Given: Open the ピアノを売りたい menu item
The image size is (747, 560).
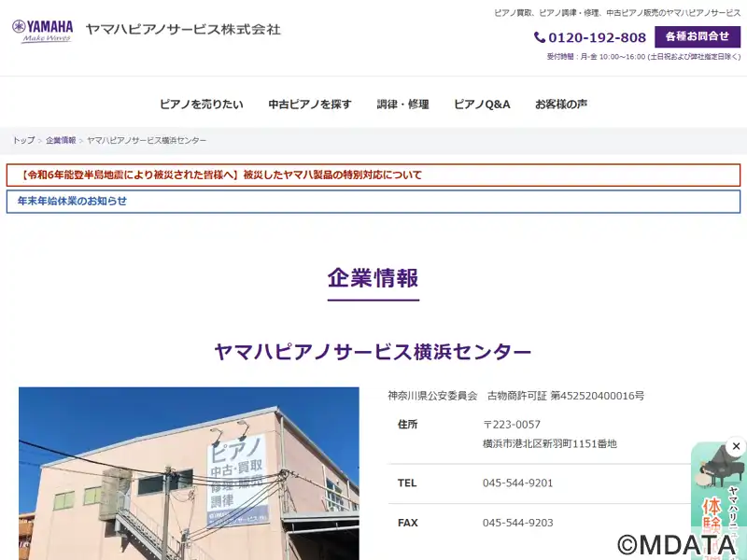Looking at the screenshot, I should (201, 104).
